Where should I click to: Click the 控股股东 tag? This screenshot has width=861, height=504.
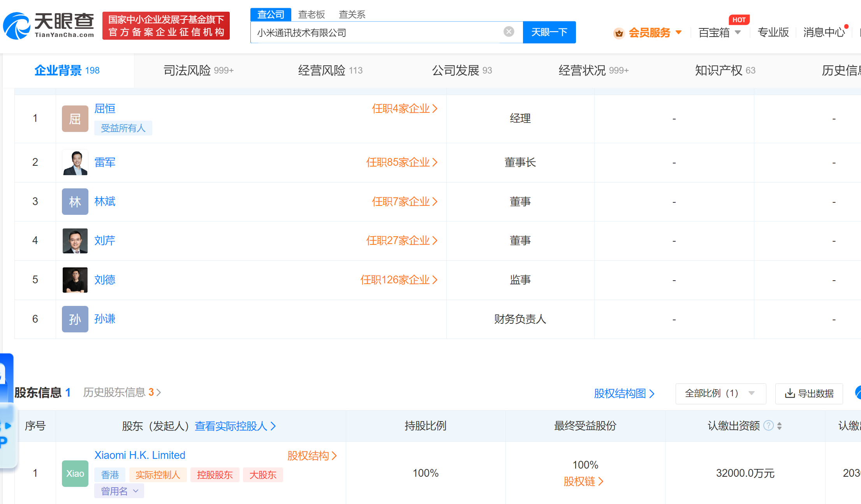[x=215, y=475]
